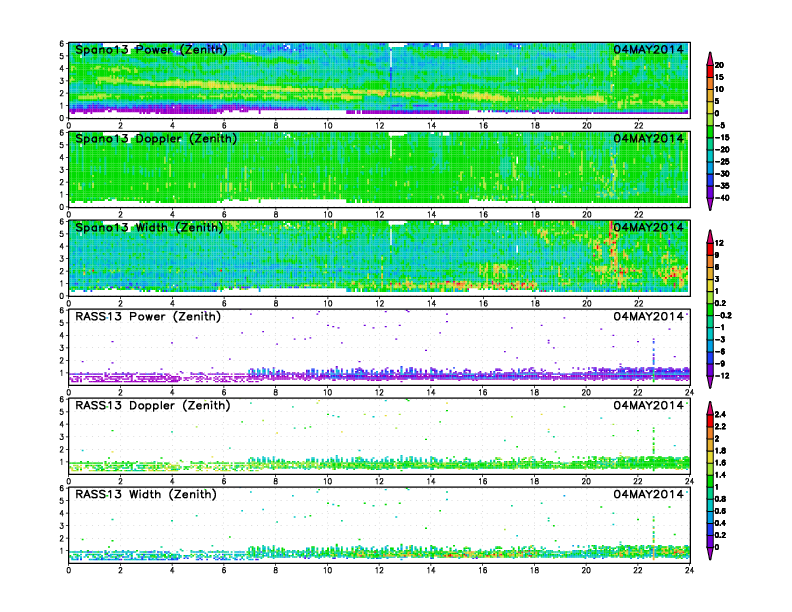Image resolution: width=792 pixels, height=612 pixels.
Task: Click the -25 label on the top colorbar
Action: coord(722,162)
